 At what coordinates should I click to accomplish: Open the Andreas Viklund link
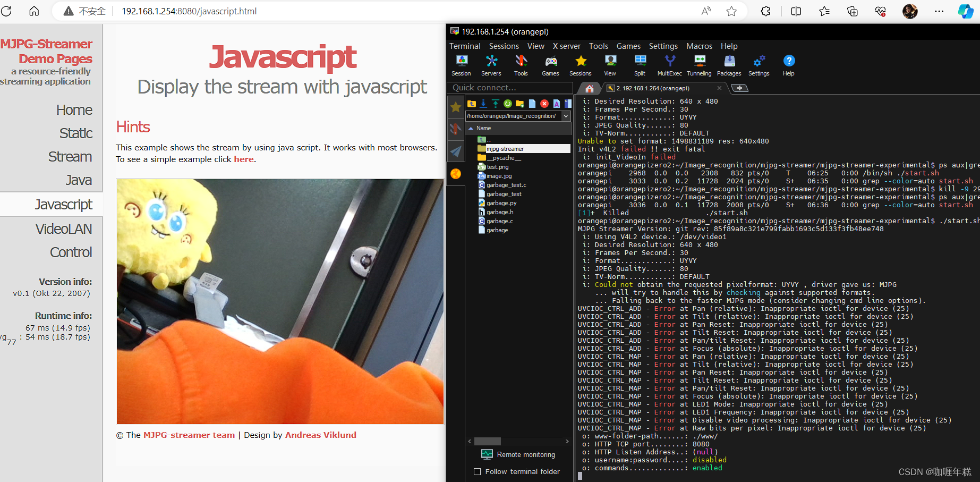tap(321, 435)
